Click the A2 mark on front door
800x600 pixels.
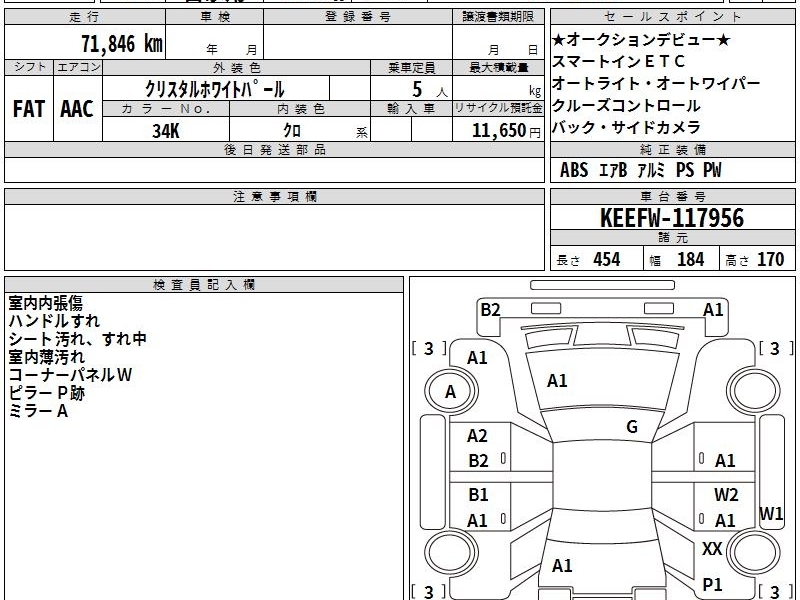click(478, 436)
